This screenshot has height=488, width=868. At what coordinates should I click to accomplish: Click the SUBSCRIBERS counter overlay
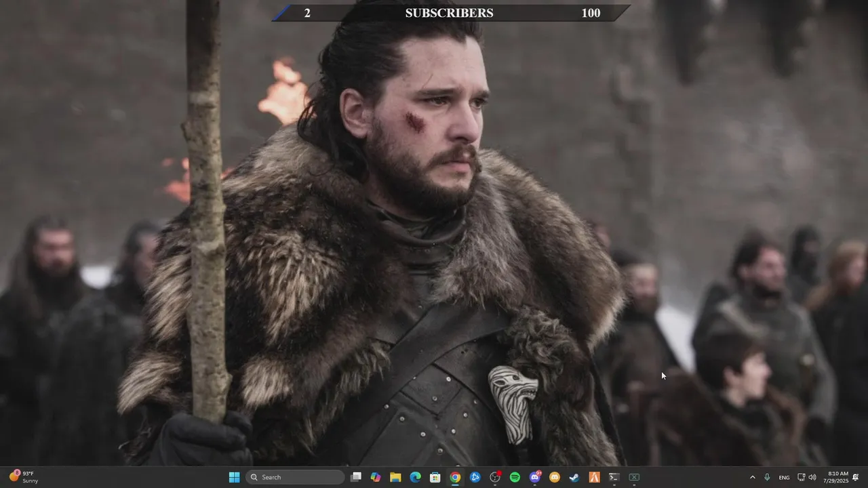click(x=451, y=13)
